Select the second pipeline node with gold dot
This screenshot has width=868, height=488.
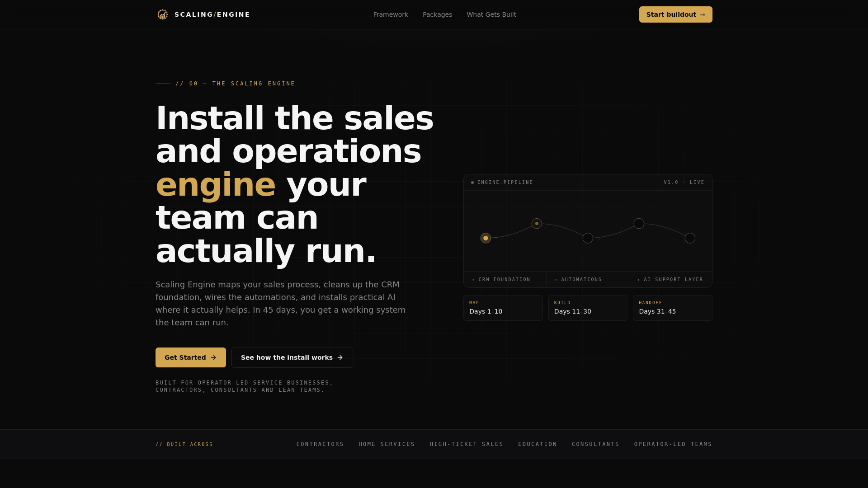pos(537,224)
